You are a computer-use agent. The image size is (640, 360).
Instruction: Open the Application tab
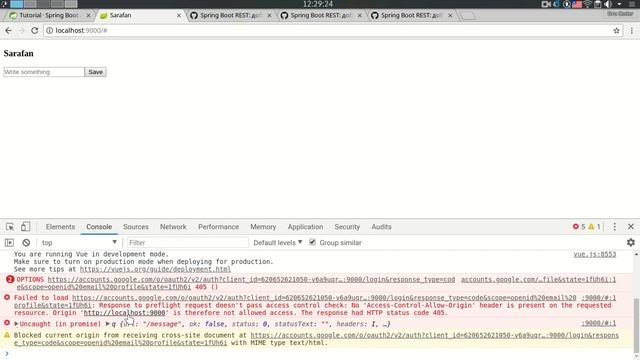click(x=305, y=227)
